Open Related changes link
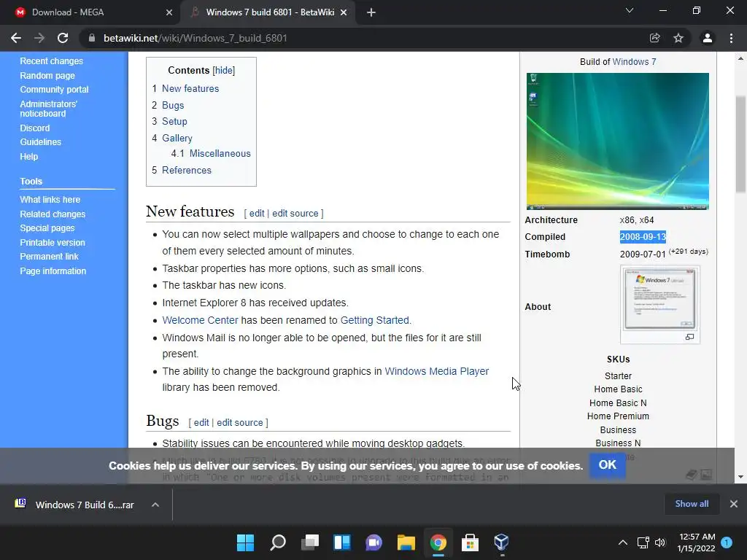The image size is (747, 560). pyautogui.click(x=53, y=214)
